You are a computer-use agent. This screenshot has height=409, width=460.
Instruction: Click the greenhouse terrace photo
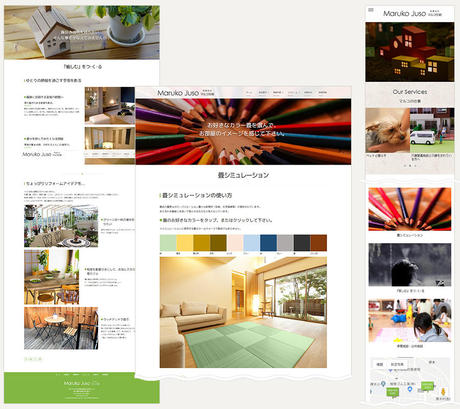click(x=61, y=226)
